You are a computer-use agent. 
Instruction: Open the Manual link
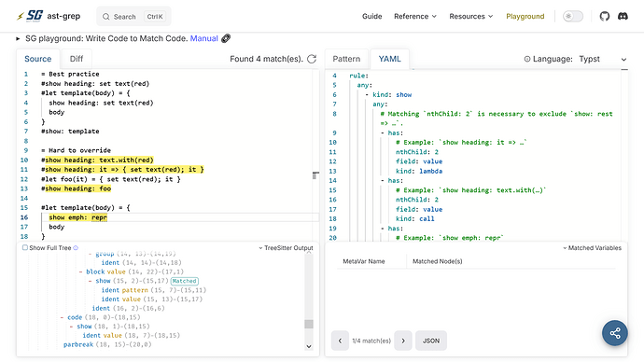pyautogui.click(x=203, y=38)
